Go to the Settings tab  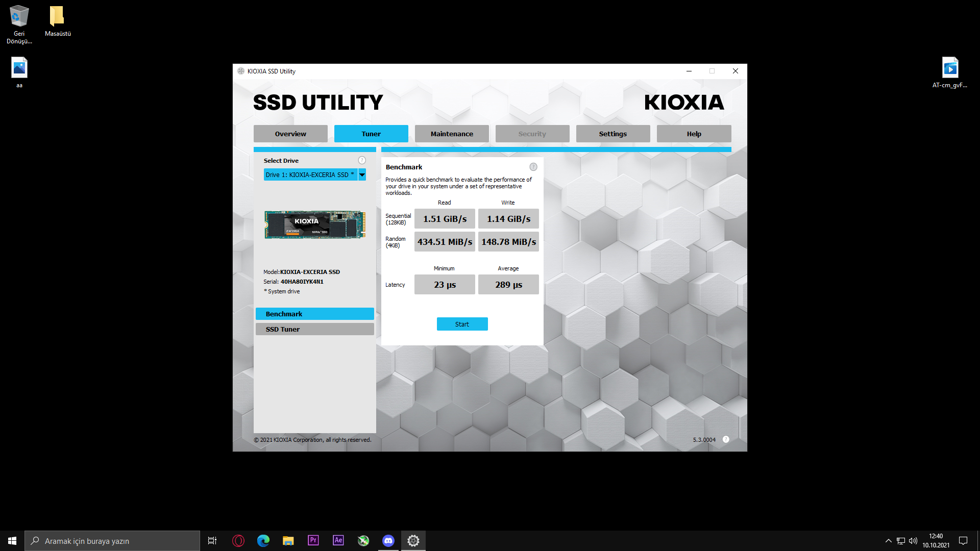pyautogui.click(x=612, y=134)
